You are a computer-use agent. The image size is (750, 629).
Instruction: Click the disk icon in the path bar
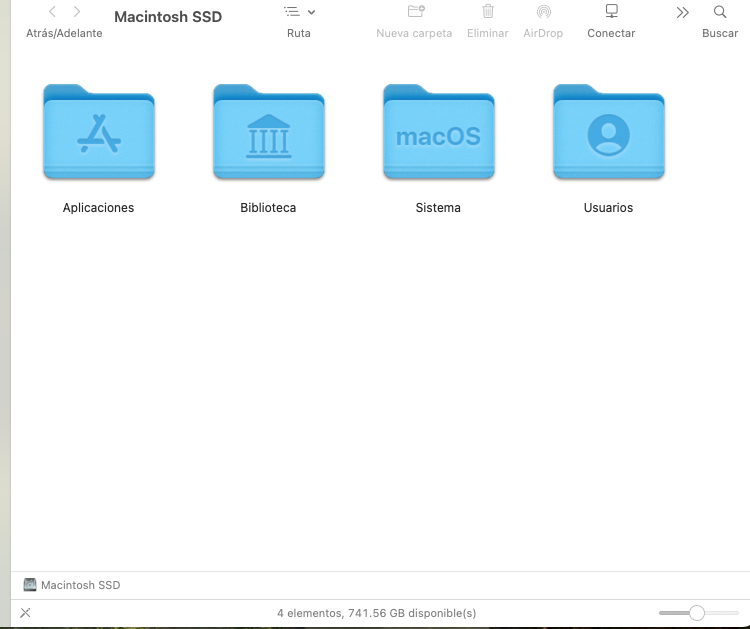point(30,585)
